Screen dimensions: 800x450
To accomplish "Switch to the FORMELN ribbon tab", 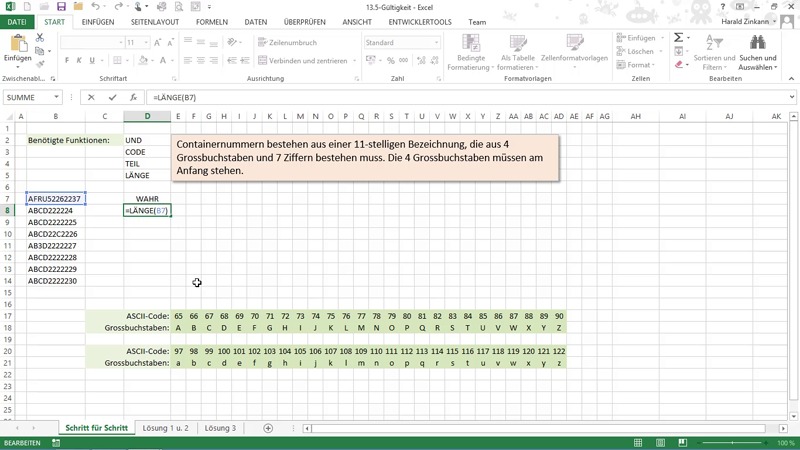I will click(212, 22).
